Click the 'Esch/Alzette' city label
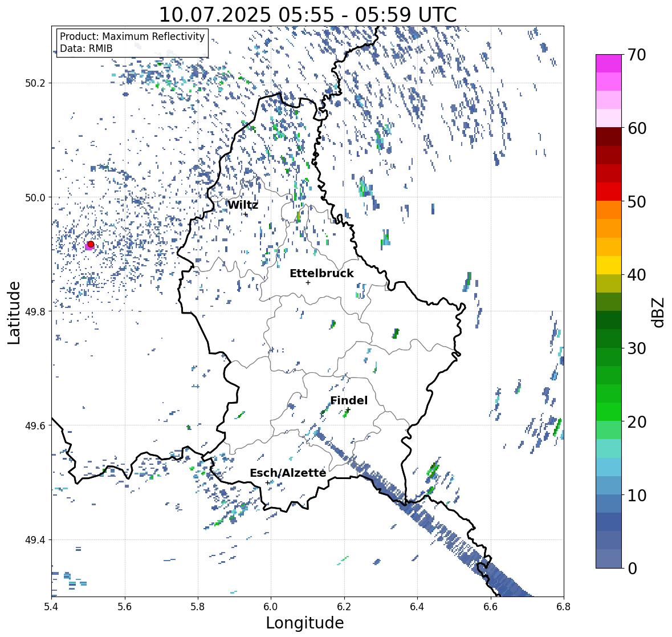672x637 pixels. point(288,473)
